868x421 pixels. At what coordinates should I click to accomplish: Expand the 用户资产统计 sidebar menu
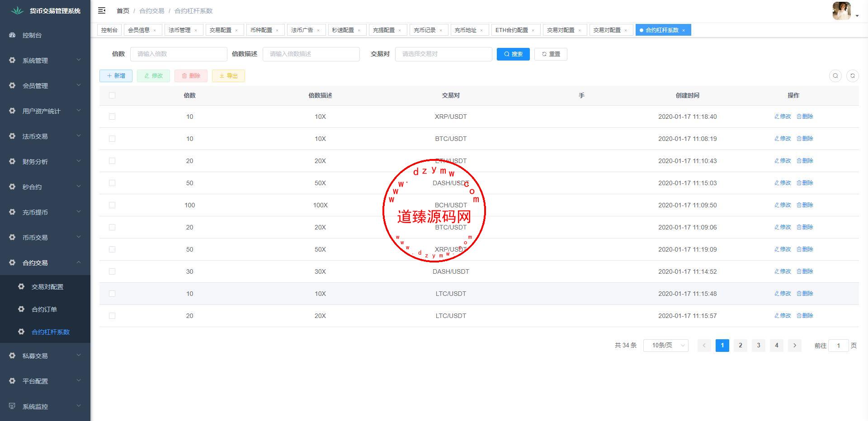[45, 111]
